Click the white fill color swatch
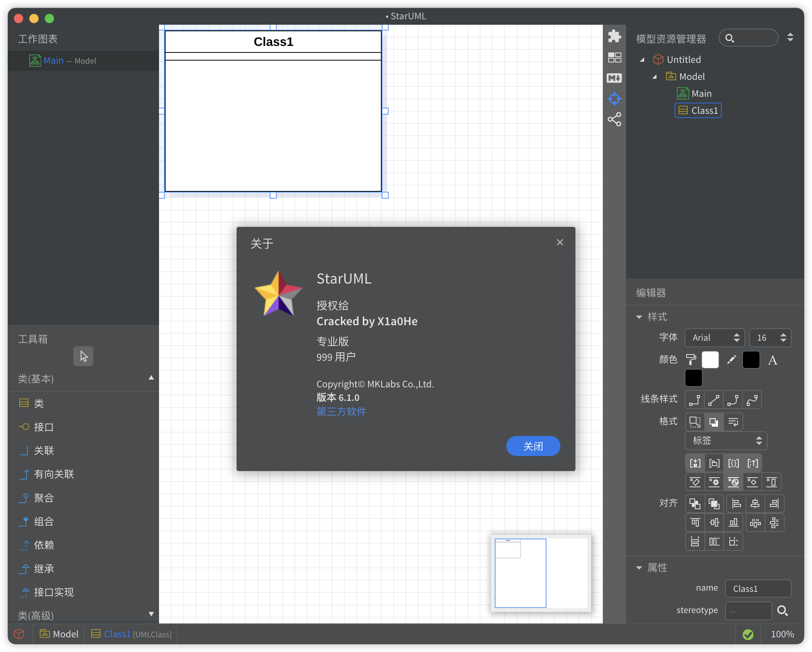Screen dimensions: 812x652 tap(710, 360)
